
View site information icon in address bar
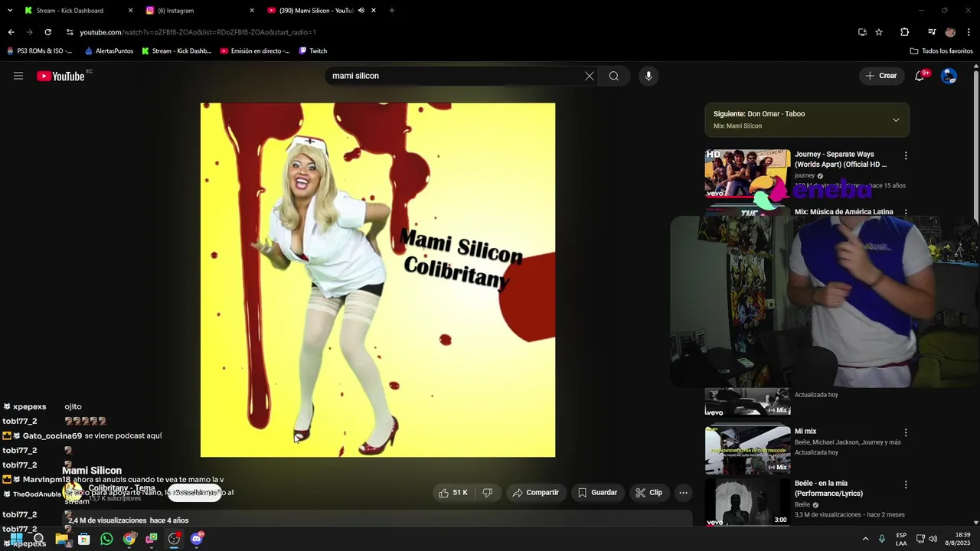70,32
